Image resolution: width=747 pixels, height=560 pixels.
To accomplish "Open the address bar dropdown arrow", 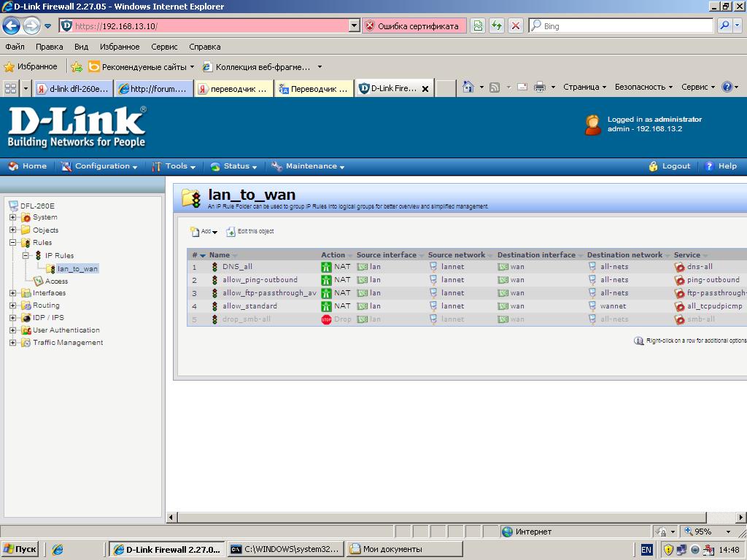I will (354, 26).
